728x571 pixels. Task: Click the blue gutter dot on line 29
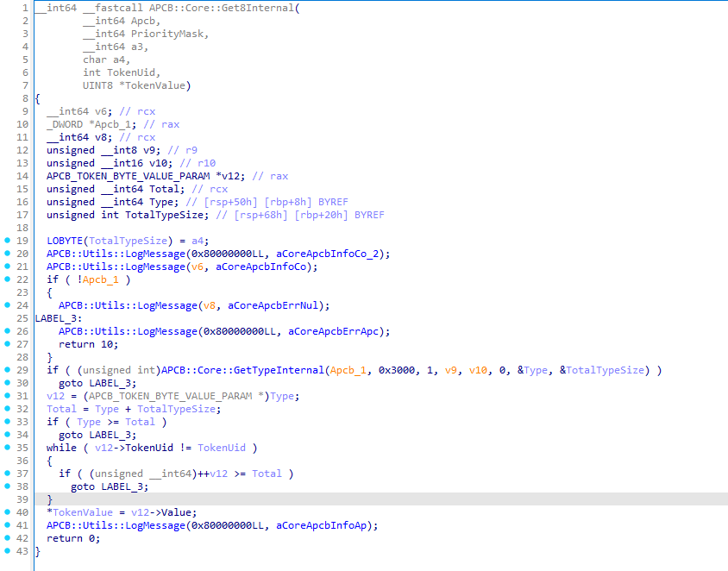point(8,370)
